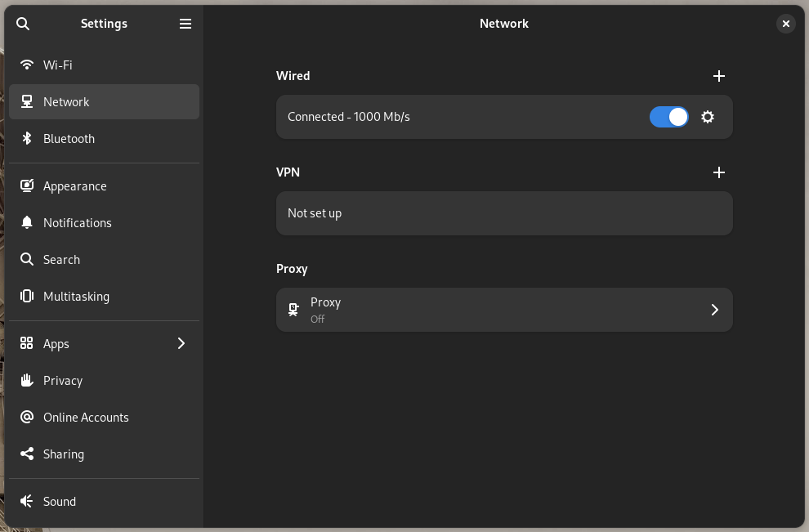Add a new wired connection
The height and width of the screenshot is (532, 809).
(719, 75)
